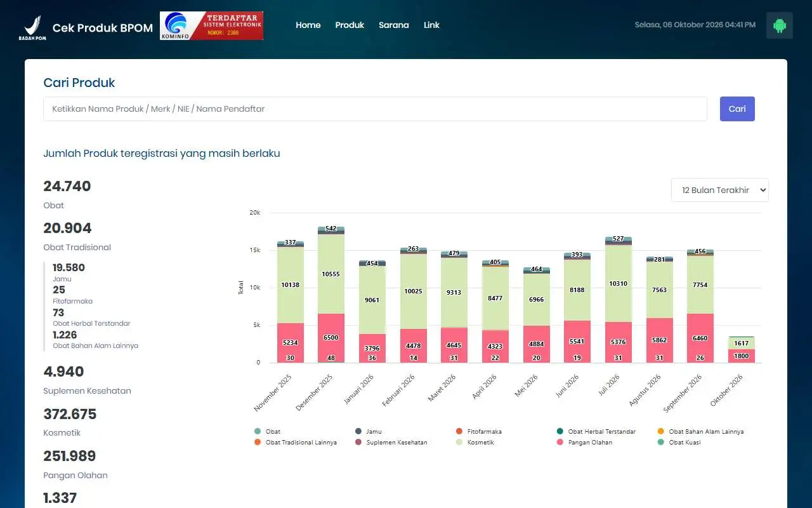Toggle the Obat legend series

(x=267, y=432)
